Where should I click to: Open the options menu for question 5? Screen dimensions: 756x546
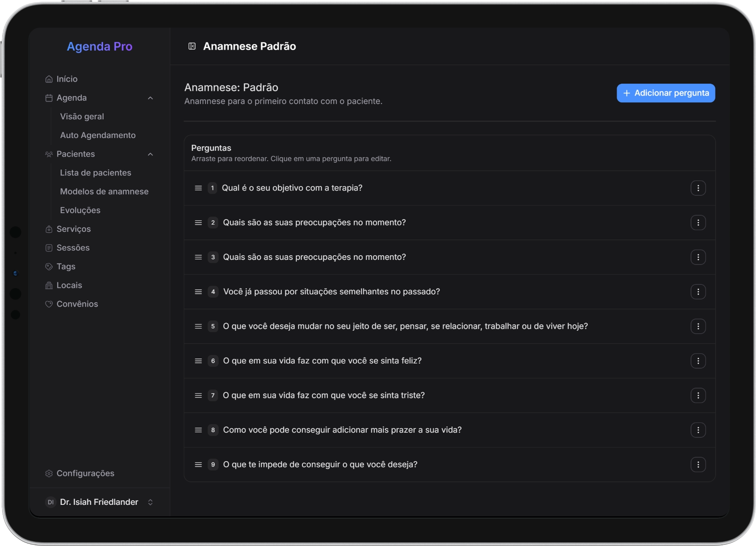pyautogui.click(x=699, y=326)
